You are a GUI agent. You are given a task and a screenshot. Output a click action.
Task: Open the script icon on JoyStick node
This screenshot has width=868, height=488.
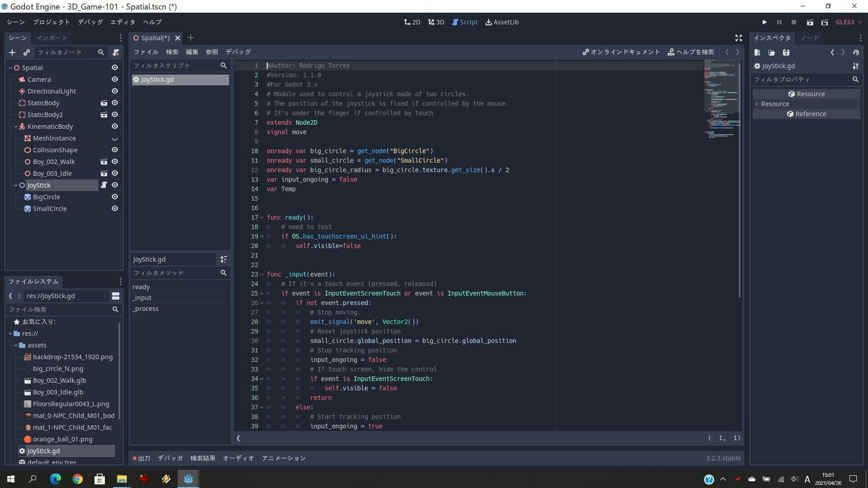click(x=104, y=185)
